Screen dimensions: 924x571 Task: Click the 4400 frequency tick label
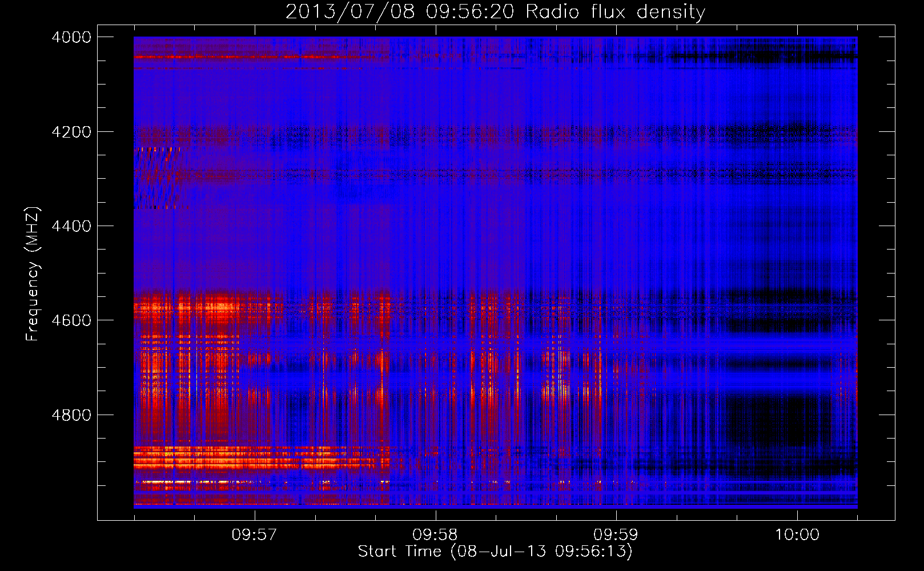[x=71, y=226]
